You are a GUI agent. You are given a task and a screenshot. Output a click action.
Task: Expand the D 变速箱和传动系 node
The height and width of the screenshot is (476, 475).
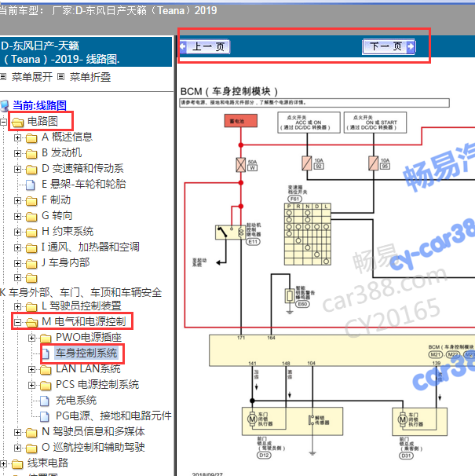(x=17, y=169)
